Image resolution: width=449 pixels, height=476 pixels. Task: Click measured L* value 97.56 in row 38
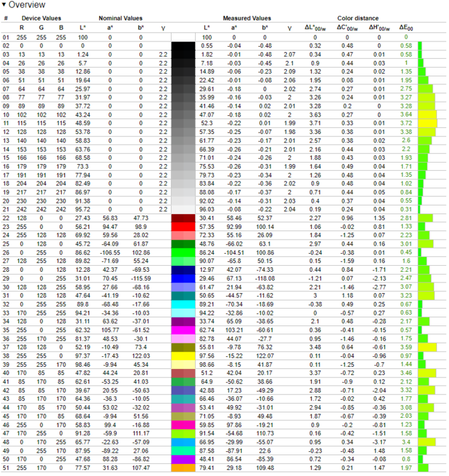[207, 356]
